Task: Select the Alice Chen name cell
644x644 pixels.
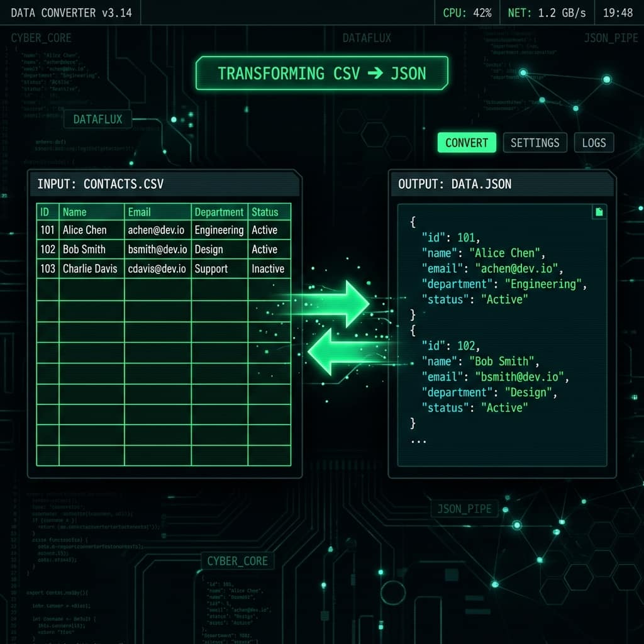Action: pyautogui.click(x=92, y=230)
